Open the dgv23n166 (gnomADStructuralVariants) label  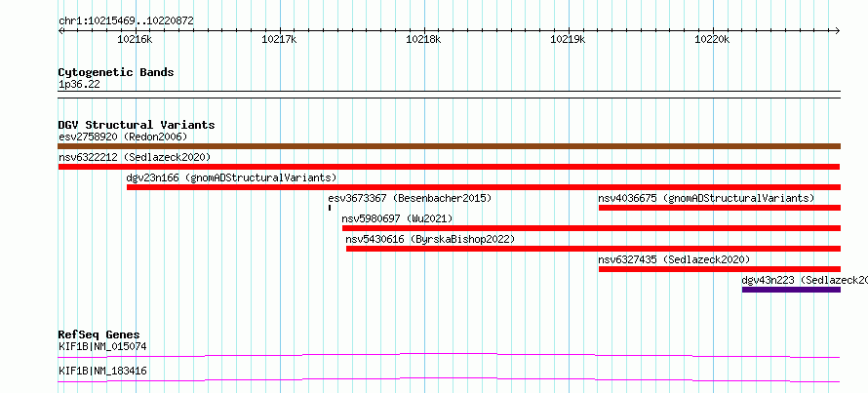pyautogui.click(x=231, y=177)
